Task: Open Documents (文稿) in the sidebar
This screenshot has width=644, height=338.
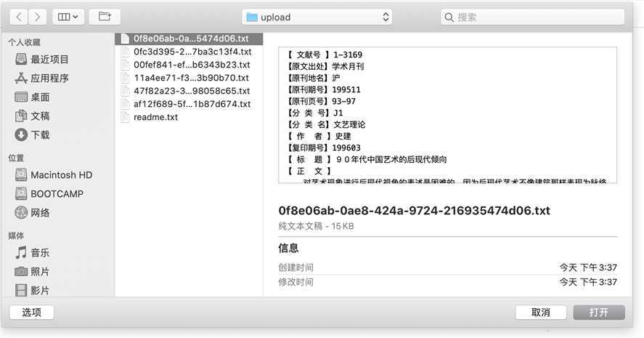Action: [x=32, y=116]
